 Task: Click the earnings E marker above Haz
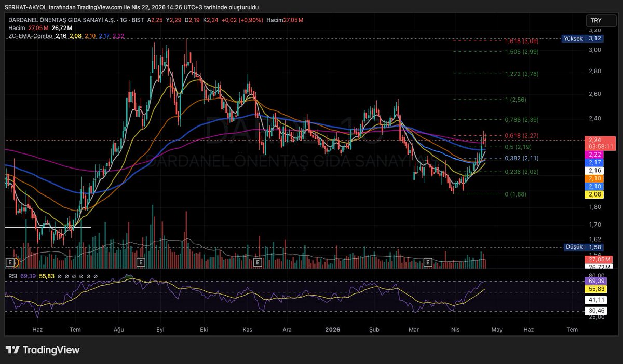point(10,263)
